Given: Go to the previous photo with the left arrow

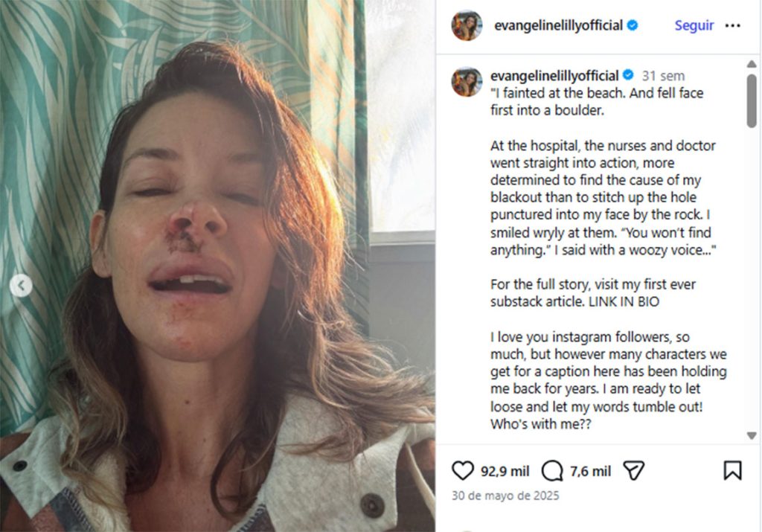Looking at the screenshot, I should pyautogui.click(x=22, y=285).
